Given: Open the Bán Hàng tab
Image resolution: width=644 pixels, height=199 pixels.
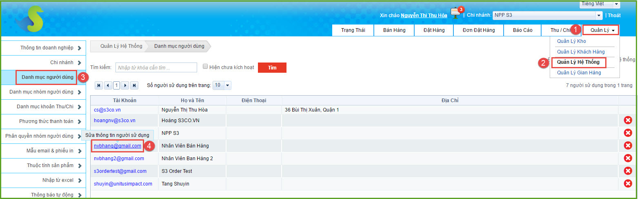Looking at the screenshot, I should [394, 30].
